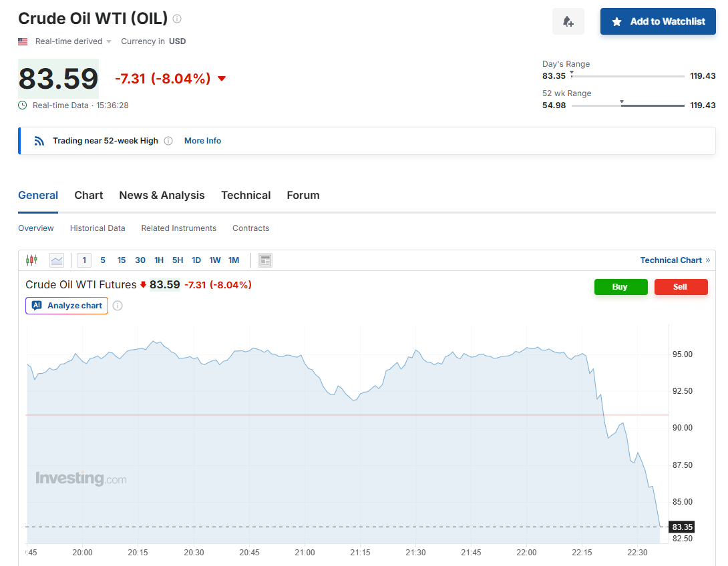
Task: Toggle the news overlay icon in chart toolbar
Action: click(265, 261)
